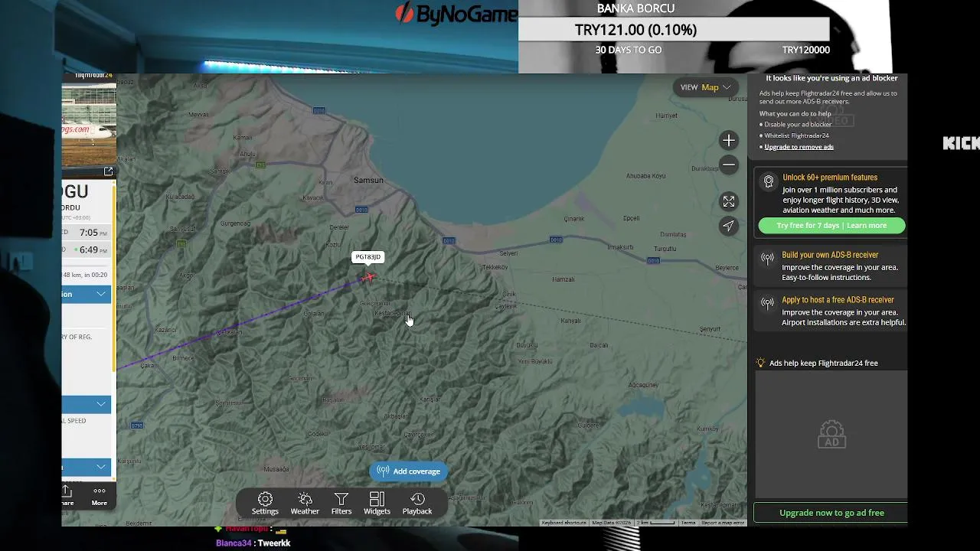Image resolution: width=980 pixels, height=551 pixels.
Task: Center map on my location arrow
Action: tap(728, 226)
